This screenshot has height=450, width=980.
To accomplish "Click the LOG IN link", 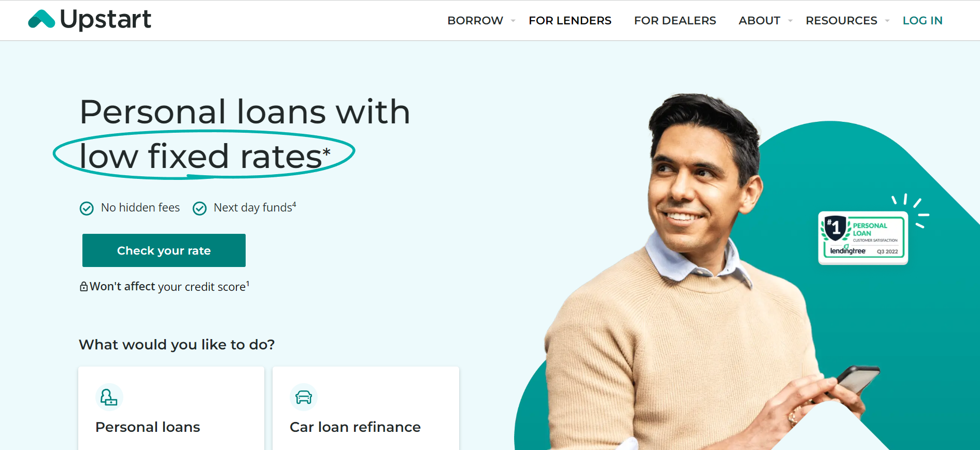I will tap(922, 21).
